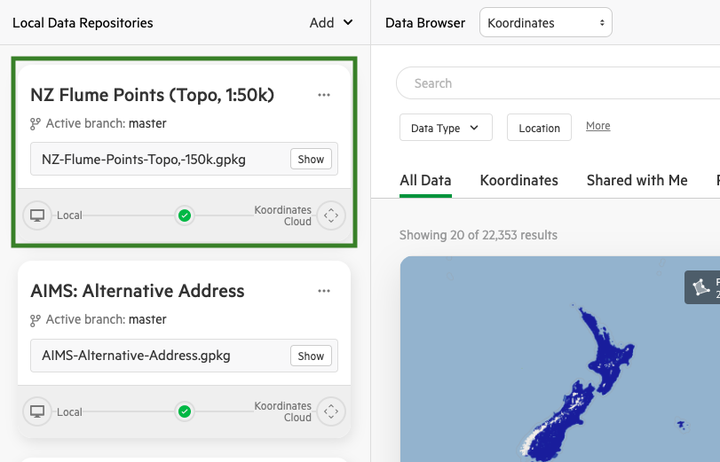Open the AIMS: Alternative Address options menu

(324, 291)
